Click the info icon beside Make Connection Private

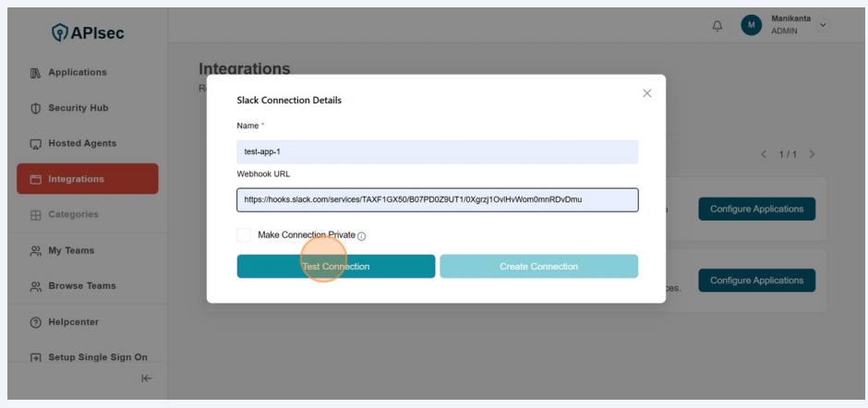click(x=361, y=236)
